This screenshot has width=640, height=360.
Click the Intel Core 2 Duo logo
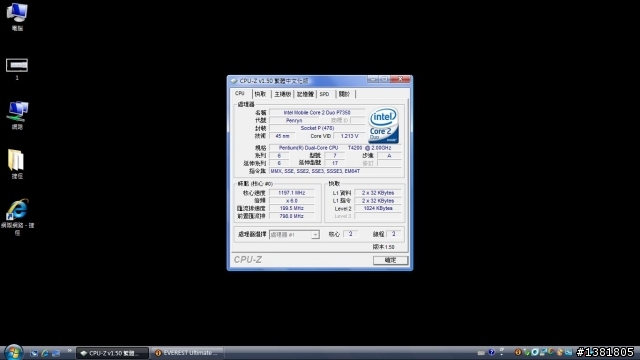(383, 125)
